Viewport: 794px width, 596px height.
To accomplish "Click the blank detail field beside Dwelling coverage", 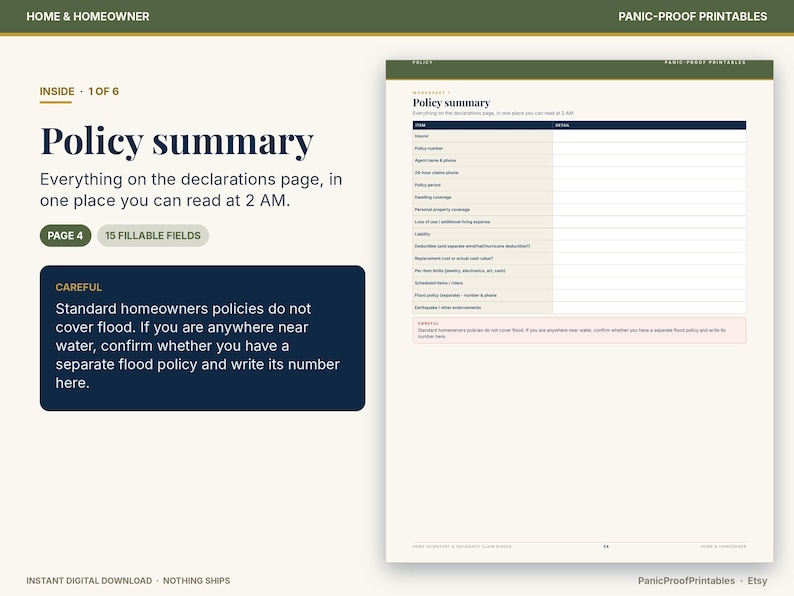I will [649, 197].
